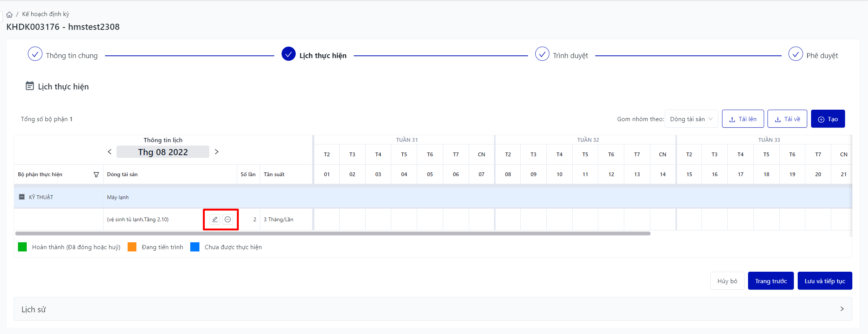Image resolution: width=868 pixels, height=334 pixels.
Task: Go to next month with right arrow
Action: click(x=217, y=152)
